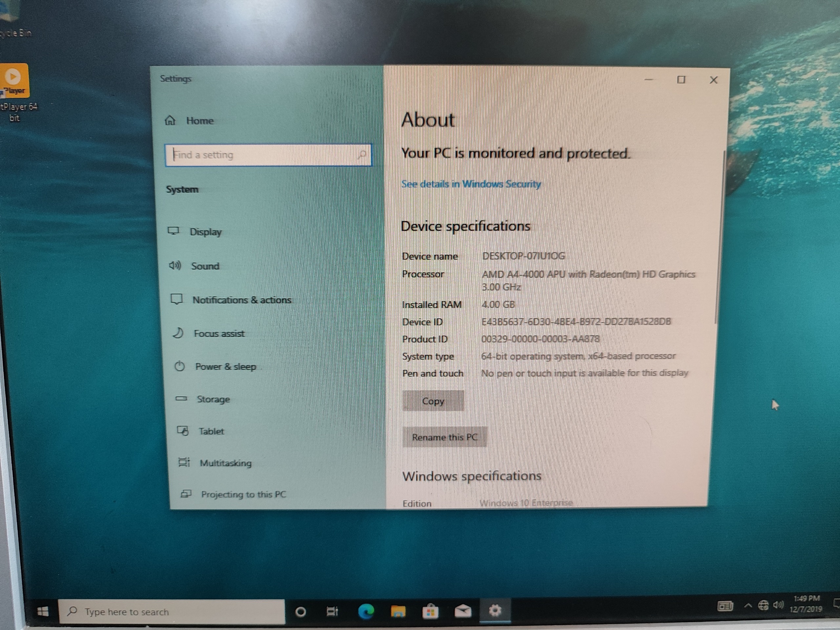Image resolution: width=840 pixels, height=630 pixels.
Task: Click the device name DESKTOP-07IU1OG
Action: (x=524, y=256)
